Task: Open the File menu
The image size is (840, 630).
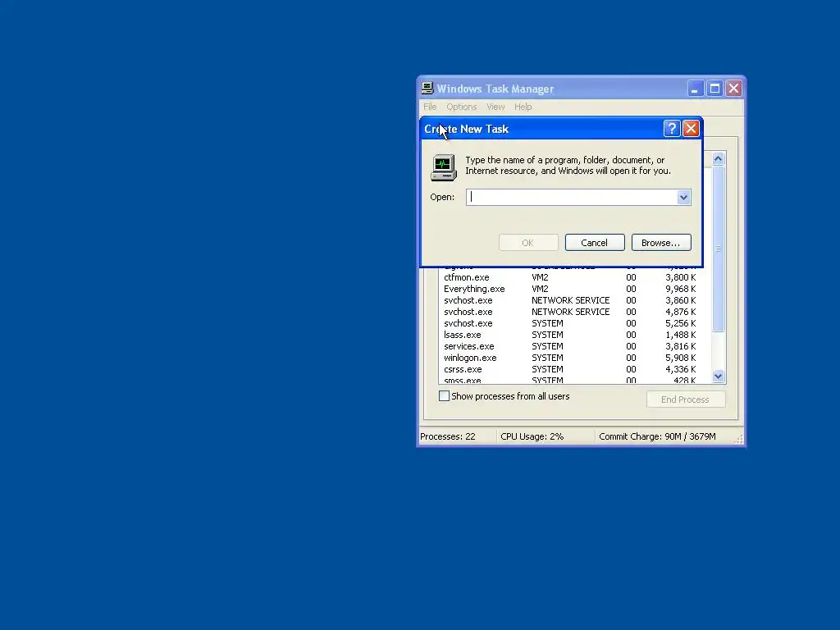Action: 430,107
